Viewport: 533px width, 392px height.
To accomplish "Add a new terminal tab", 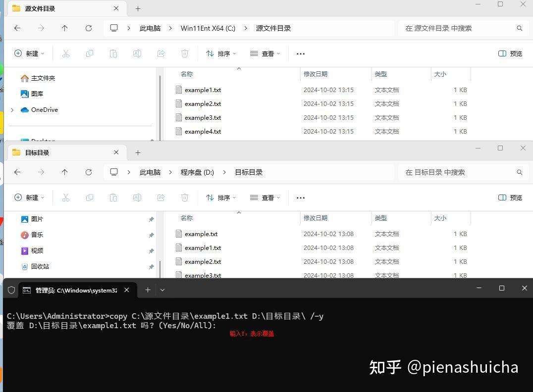I will [x=148, y=290].
